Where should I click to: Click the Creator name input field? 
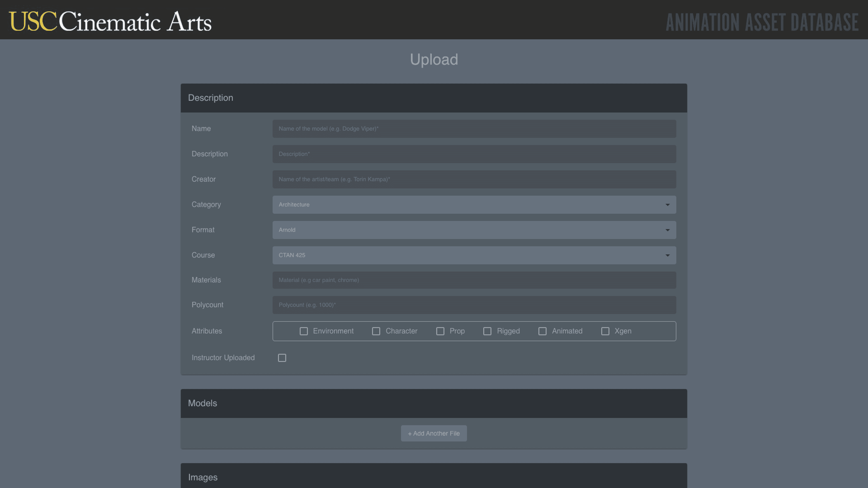[x=474, y=179]
